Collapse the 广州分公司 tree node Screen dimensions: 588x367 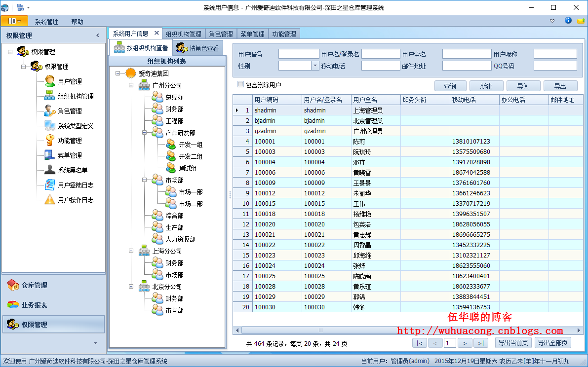tap(131, 85)
